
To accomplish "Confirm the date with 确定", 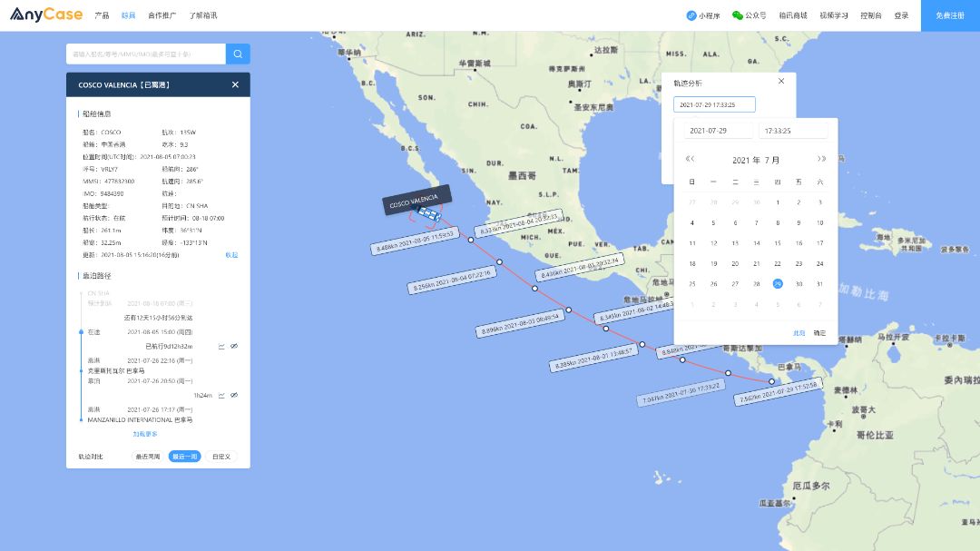I will pos(819,333).
